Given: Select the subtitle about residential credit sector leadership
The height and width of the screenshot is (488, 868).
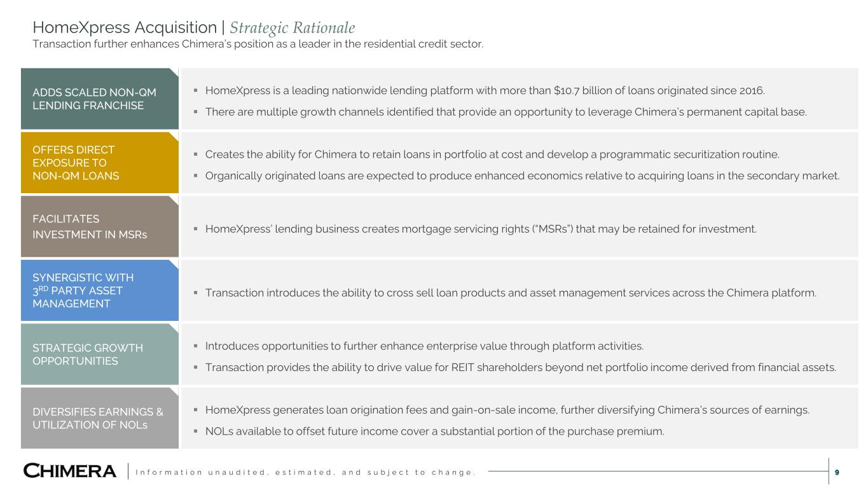Looking at the screenshot, I should point(258,44).
